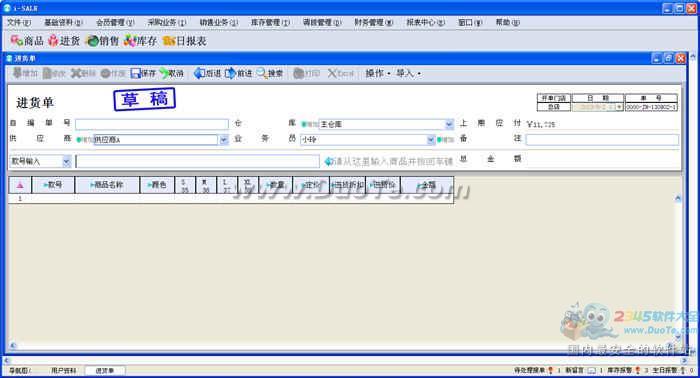The width and height of the screenshot is (700, 378).
Task: Click the 自编单号 input field
Action: (x=152, y=124)
